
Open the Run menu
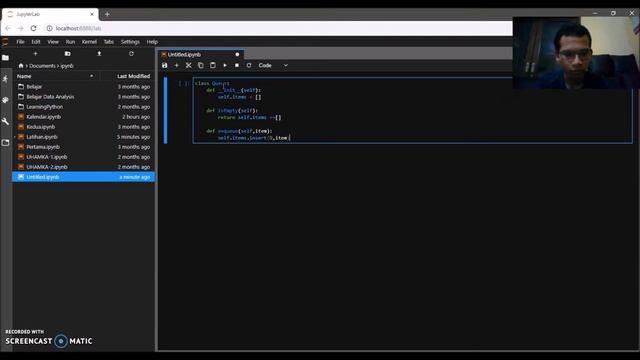click(70, 42)
